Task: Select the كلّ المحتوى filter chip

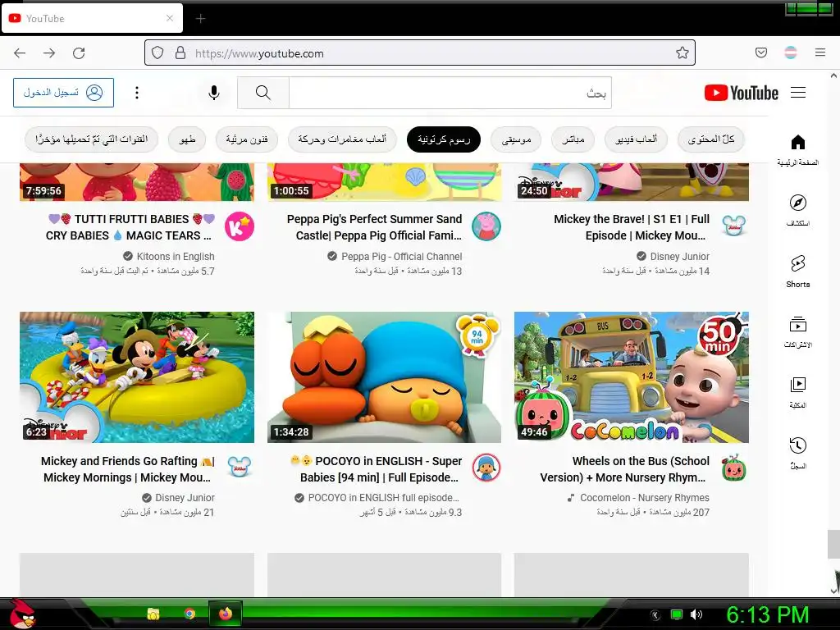Action: pos(711,139)
